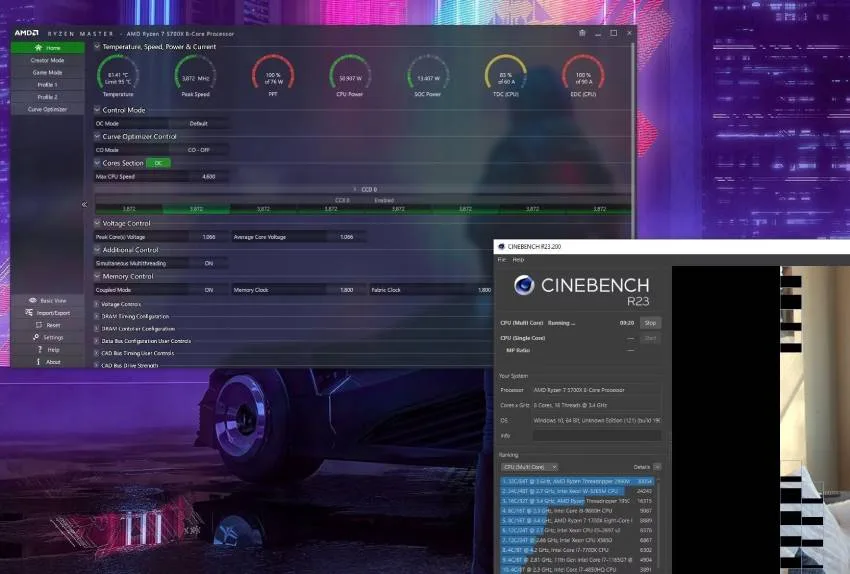Click the Peak Speed gauge

coord(196,75)
